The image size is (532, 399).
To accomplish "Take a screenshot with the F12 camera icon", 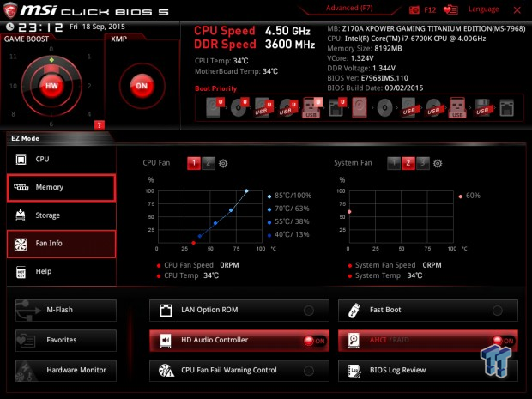I will pos(414,9).
